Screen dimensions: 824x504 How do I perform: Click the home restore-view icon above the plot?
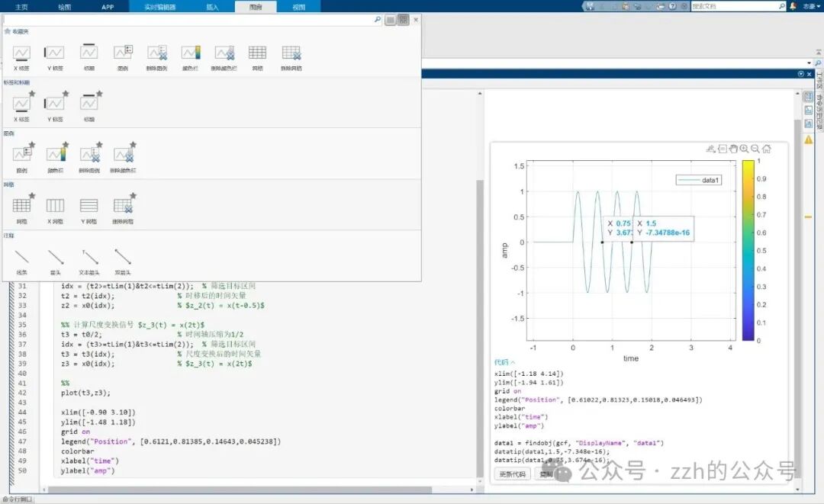click(765, 149)
